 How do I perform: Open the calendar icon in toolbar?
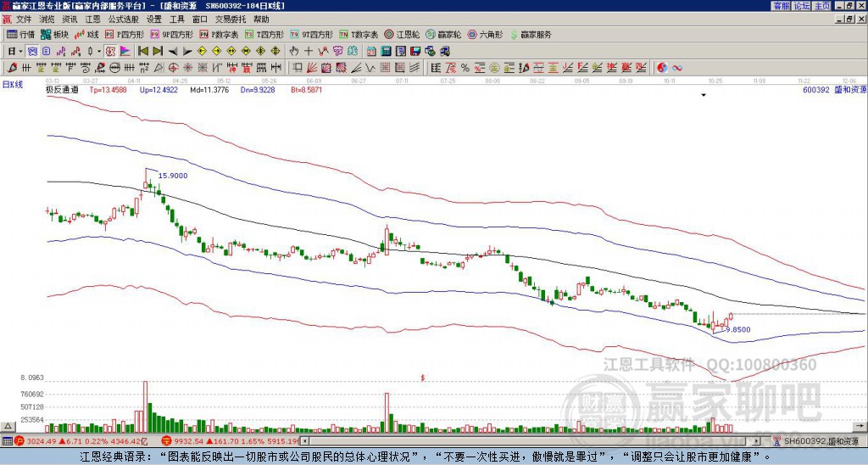pyautogui.click(x=371, y=52)
